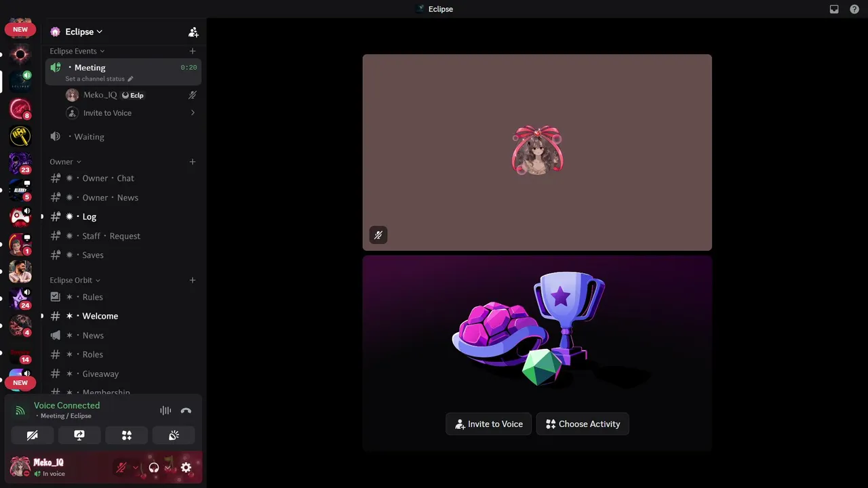Open the server icon with badge 23
This screenshot has width=868, height=488.
[x=20, y=163]
